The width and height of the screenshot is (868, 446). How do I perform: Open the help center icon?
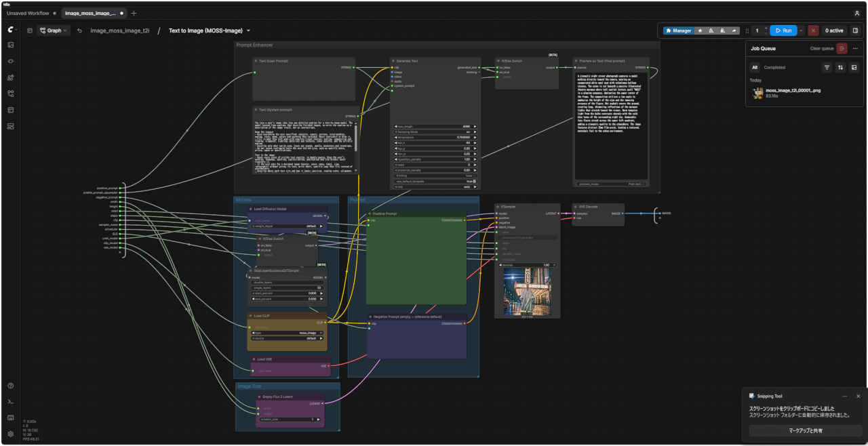coord(11,386)
